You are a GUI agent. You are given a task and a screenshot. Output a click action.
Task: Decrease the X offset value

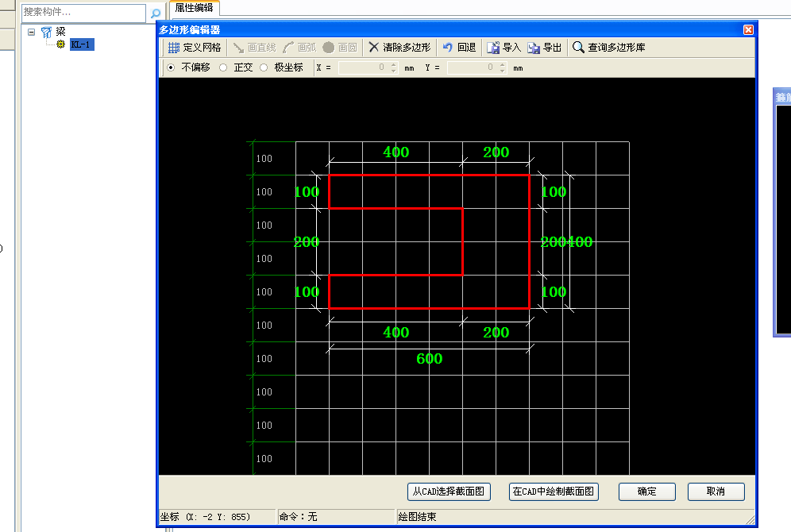tap(393, 71)
